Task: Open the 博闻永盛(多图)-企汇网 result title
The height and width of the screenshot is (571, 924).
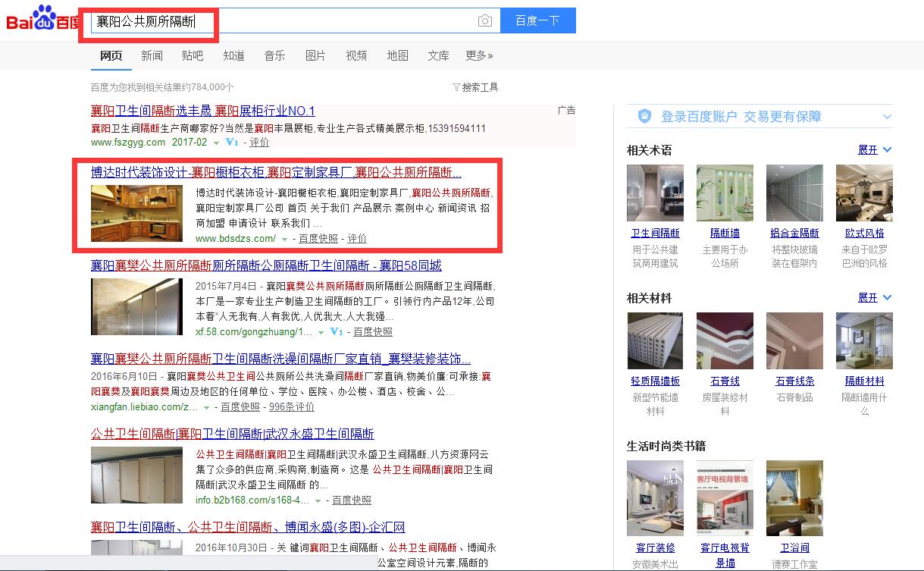Action: click(x=248, y=528)
